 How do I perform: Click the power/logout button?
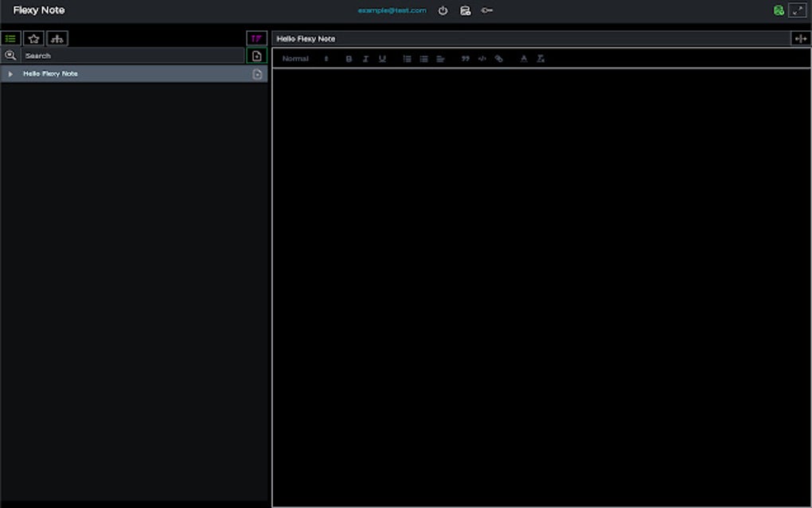tap(443, 10)
